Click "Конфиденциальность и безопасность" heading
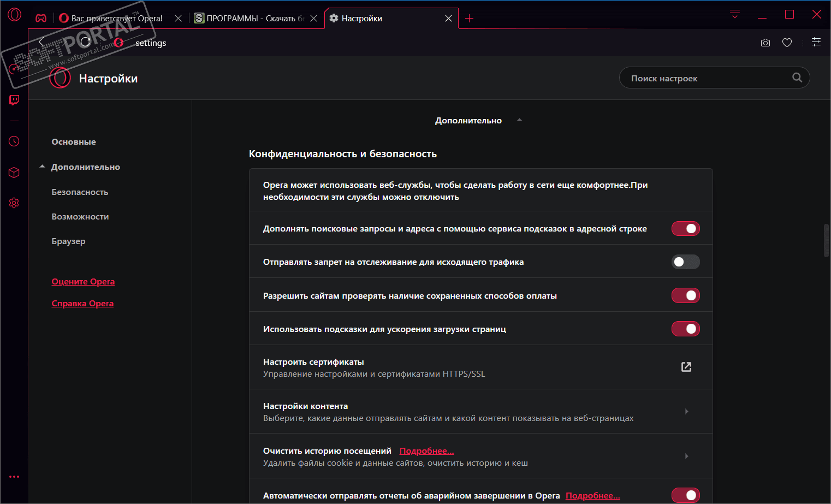The height and width of the screenshot is (504, 831). (343, 154)
